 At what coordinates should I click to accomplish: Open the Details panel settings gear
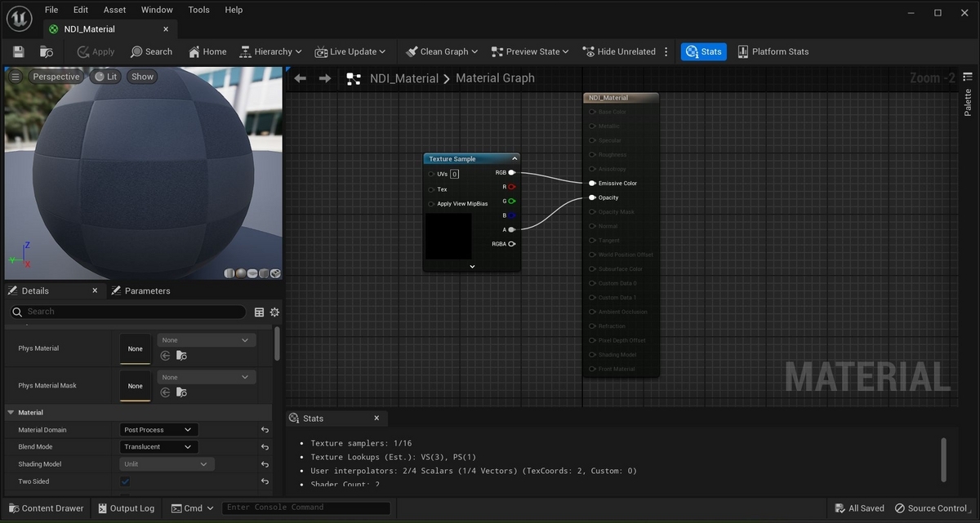274,312
